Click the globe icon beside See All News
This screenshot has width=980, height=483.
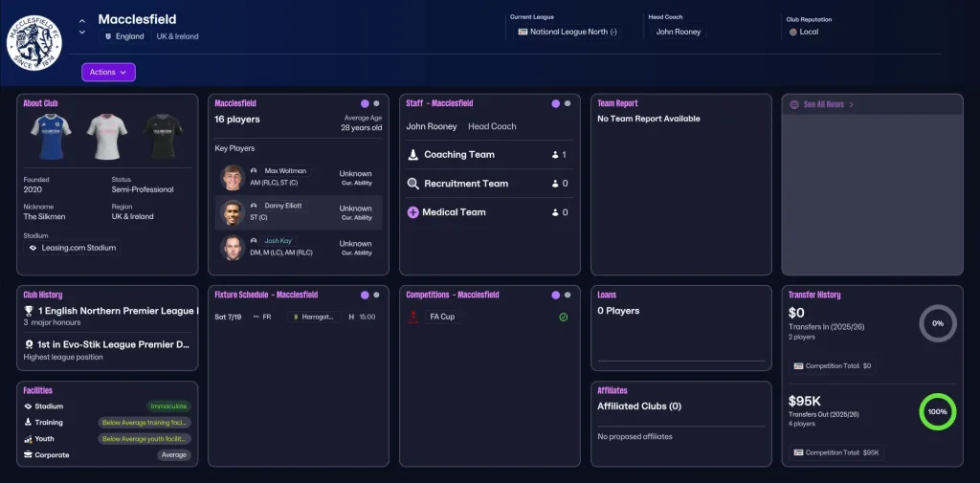point(794,104)
